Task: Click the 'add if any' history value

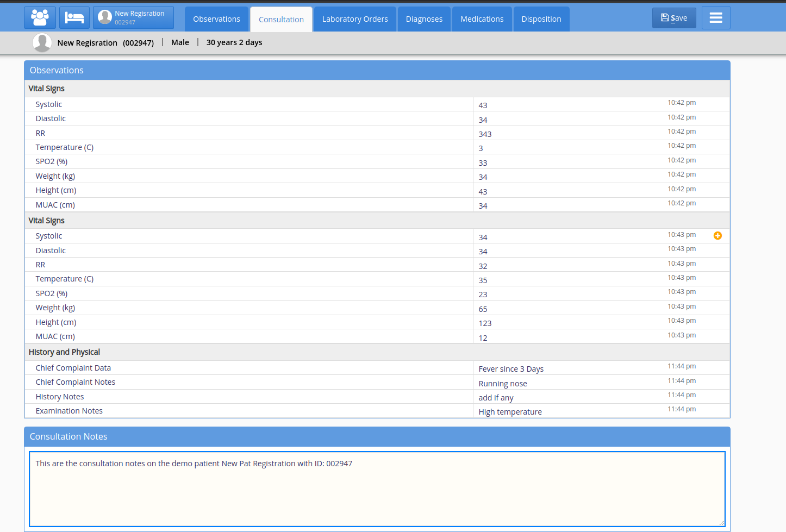Action: (496, 398)
